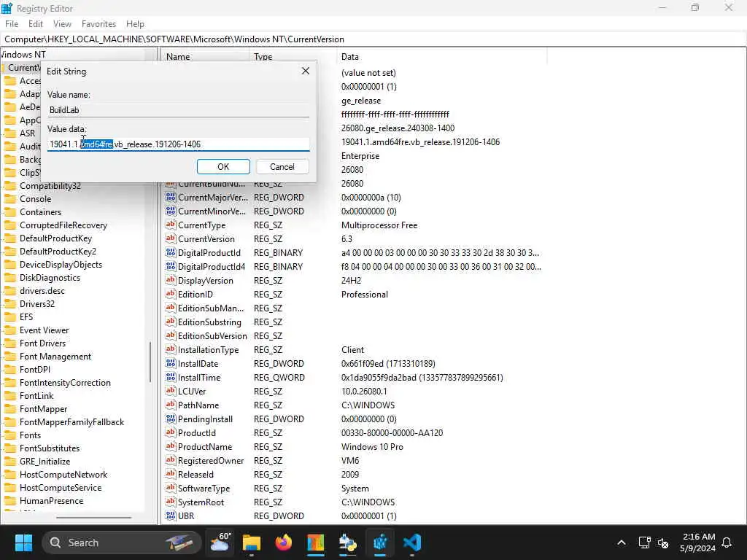
Task: Click the PathName string icon
Action: (x=171, y=405)
